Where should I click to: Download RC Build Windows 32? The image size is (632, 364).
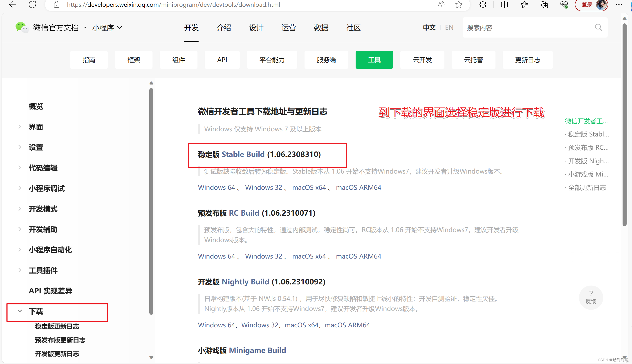(263, 256)
